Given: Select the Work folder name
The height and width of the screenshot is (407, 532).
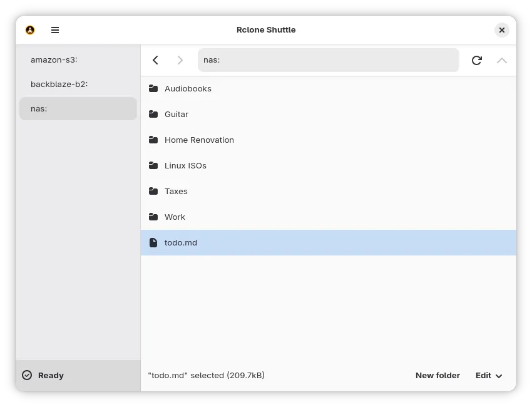Looking at the screenshot, I should pyautogui.click(x=175, y=217).
